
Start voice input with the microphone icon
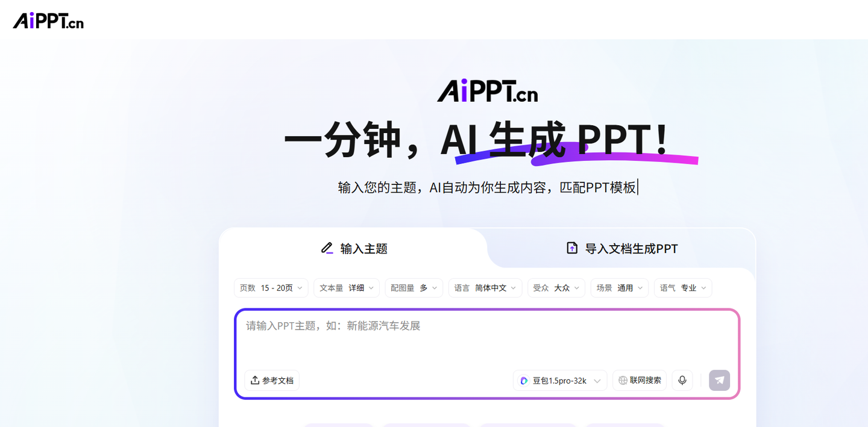coord(682,380)
